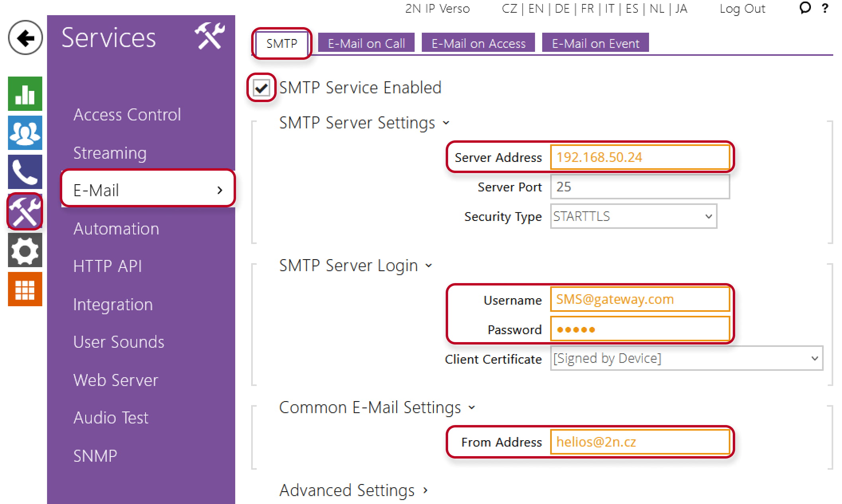
Task: Collapse SMTP Server Login section
Action: (x=356, y=265)
